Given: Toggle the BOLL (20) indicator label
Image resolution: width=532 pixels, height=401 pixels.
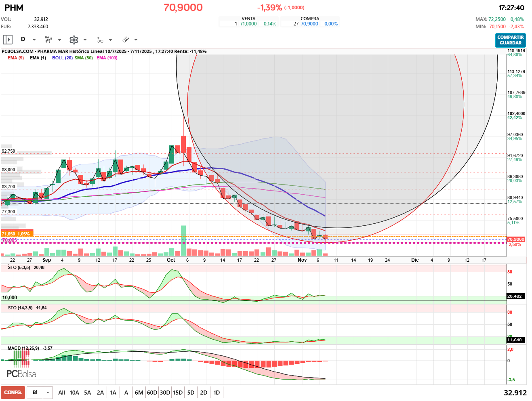Looking at the screenshot, I should coord(62,58).
